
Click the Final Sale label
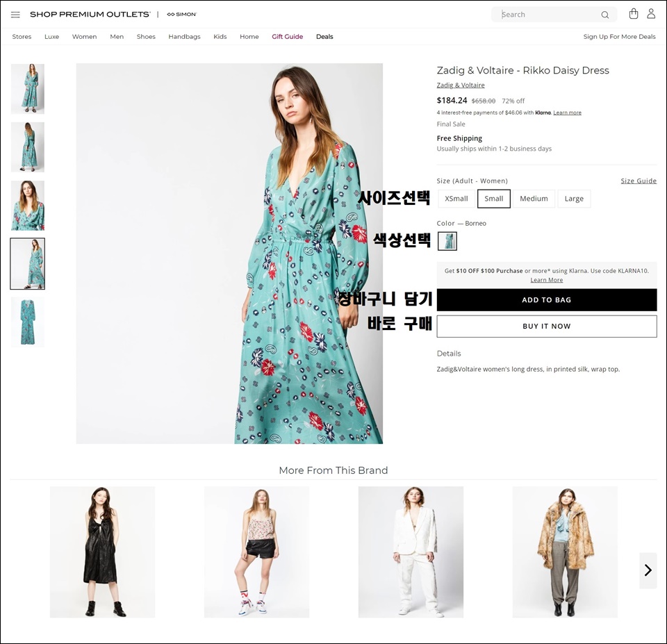click(451, 124)
